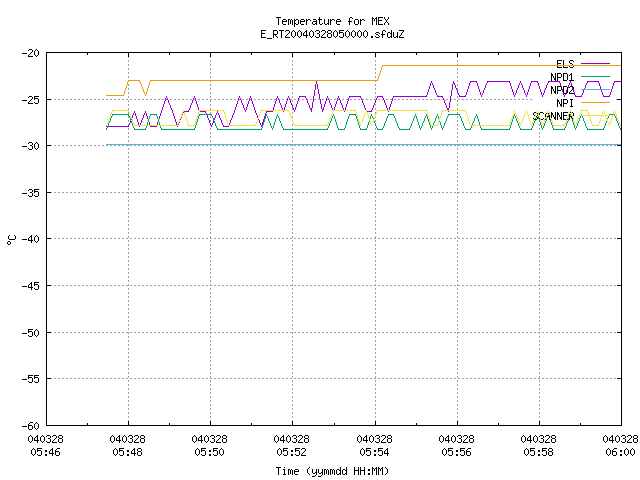The height and width of the screenshot is (480, 640).
Task: Click the 06:00 x-axis time label
Action: coord(620,452)
